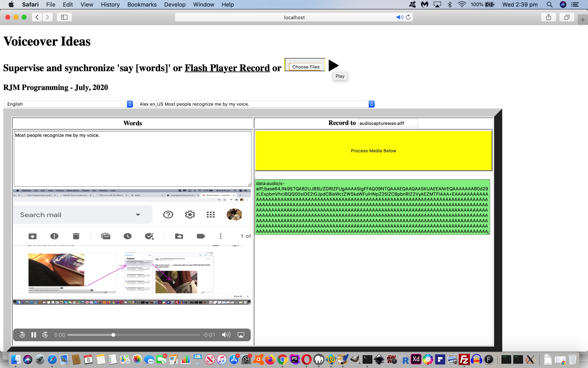The image size is (588, 368).
Task: Open a new Safari tab
Action: click(583, 20)
